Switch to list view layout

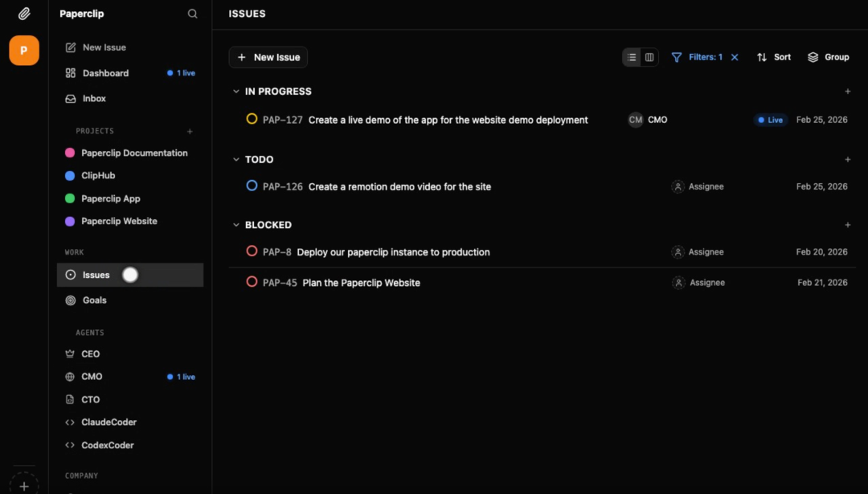[x=632, y=57]
